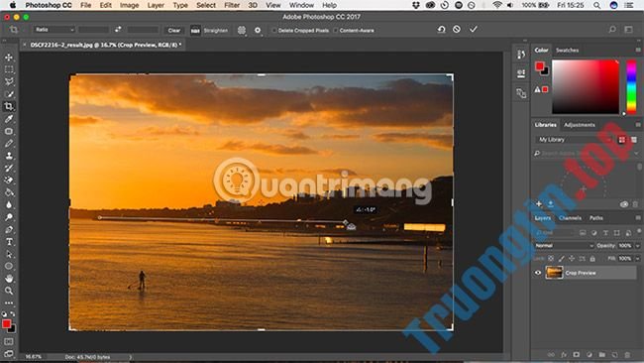Pick a shade in color field

586,86
